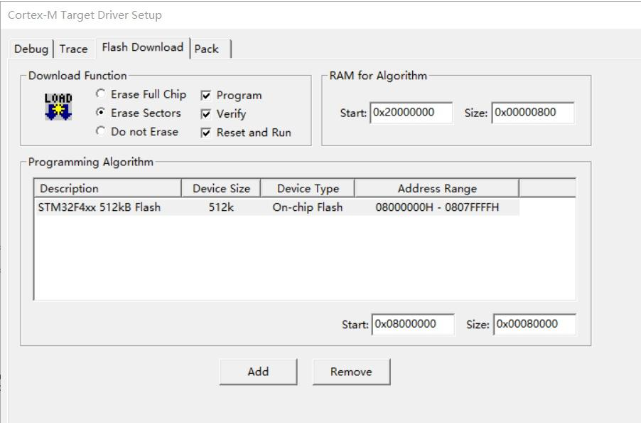Click the Description column header
Screen dimensions: 641x423
107,188
